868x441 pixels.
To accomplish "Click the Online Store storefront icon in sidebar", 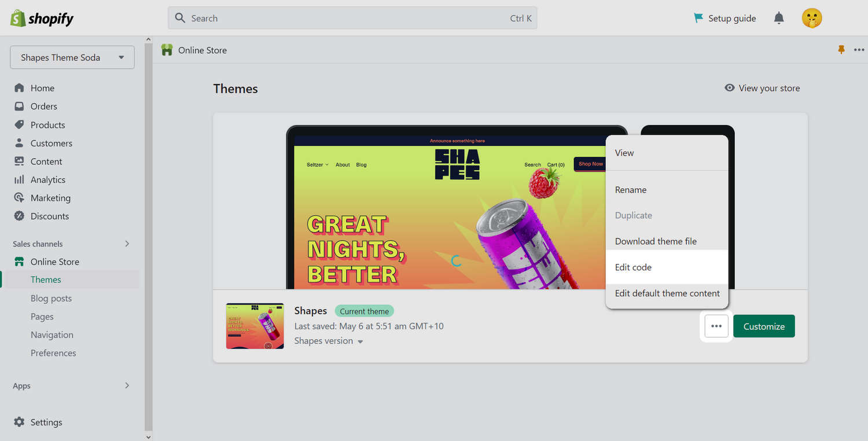I will (x=19, y=262).
